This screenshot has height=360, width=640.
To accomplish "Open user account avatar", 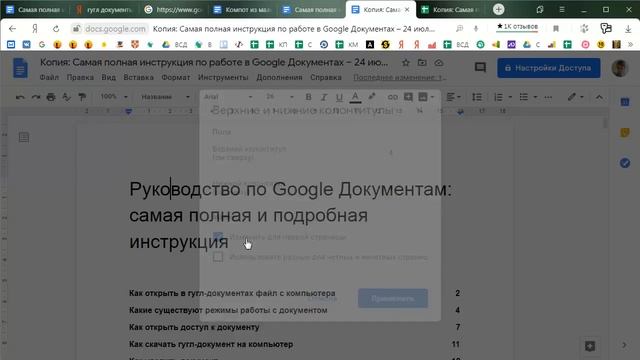I will [x=620, y=68].
